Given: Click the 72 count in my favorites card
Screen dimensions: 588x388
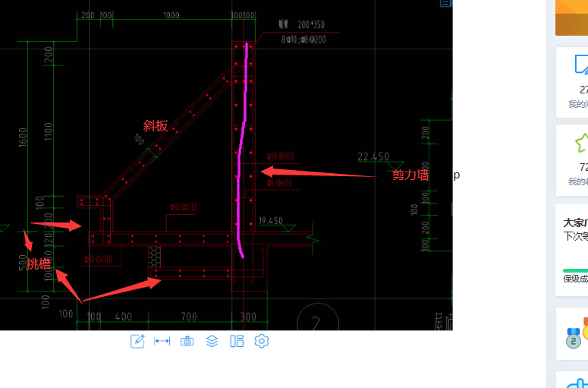Looking at the screenshot, I should click(x=583, y=167).
